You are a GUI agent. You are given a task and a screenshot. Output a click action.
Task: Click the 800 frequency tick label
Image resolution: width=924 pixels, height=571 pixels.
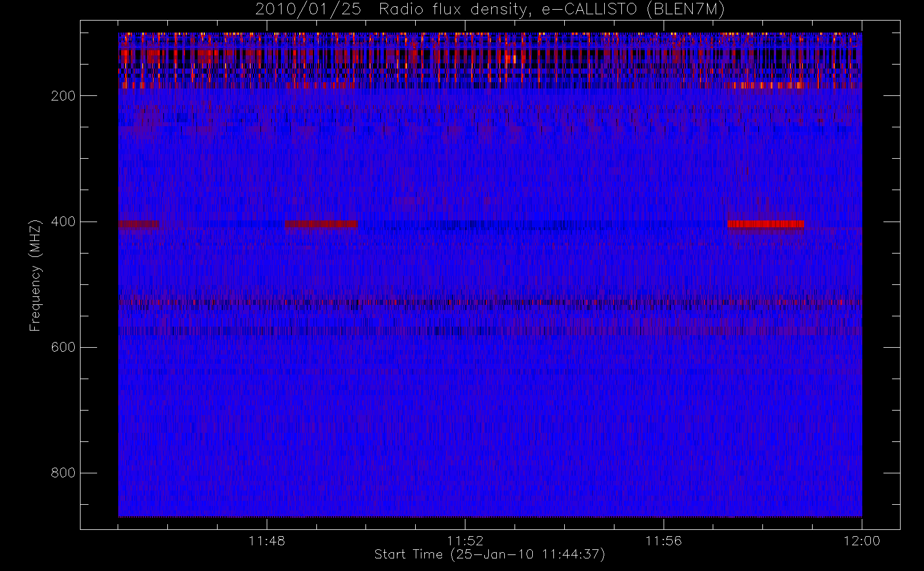pos(63,473)
